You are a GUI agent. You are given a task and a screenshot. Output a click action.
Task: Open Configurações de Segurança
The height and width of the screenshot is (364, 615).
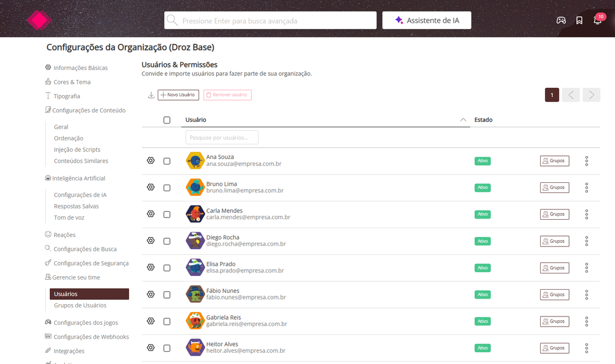tap(91, 263)
